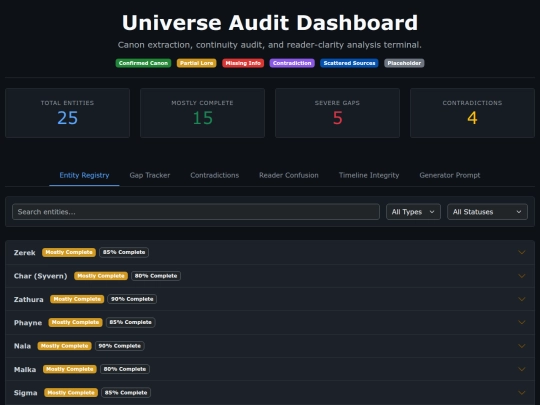Expand the Malka entity row chevron
Screen dimensions: 540x405
tap(522, 369)
